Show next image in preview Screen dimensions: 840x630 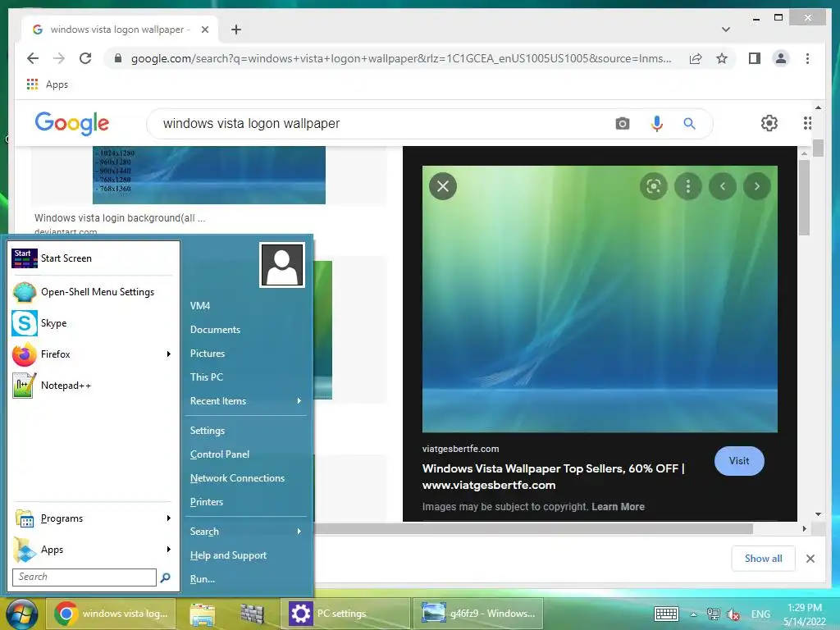tap(757, 186)
